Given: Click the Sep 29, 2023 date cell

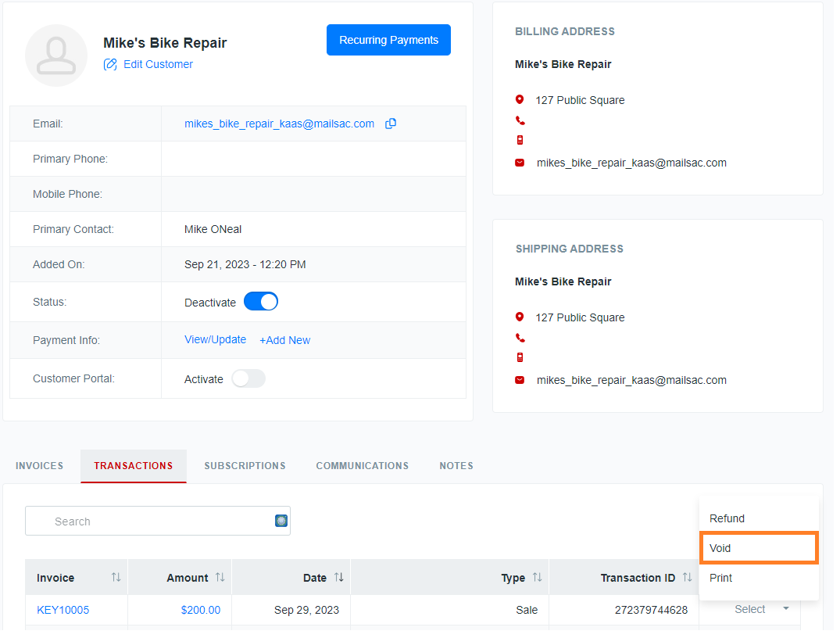Looking at the screenshot, I should [x=306, y=611].
